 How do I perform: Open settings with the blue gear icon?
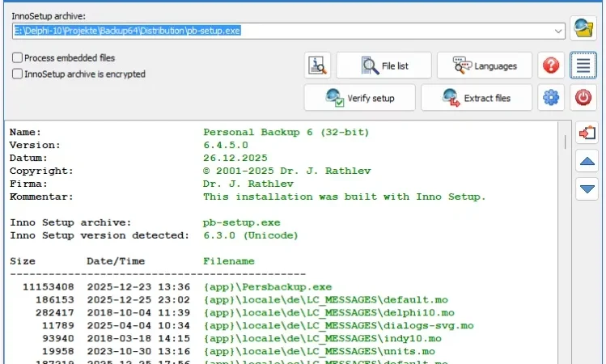551,98
